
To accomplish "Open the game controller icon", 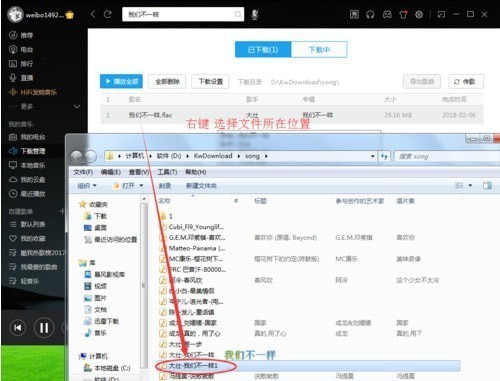I will pyautogui.click(x=387, y=14).
